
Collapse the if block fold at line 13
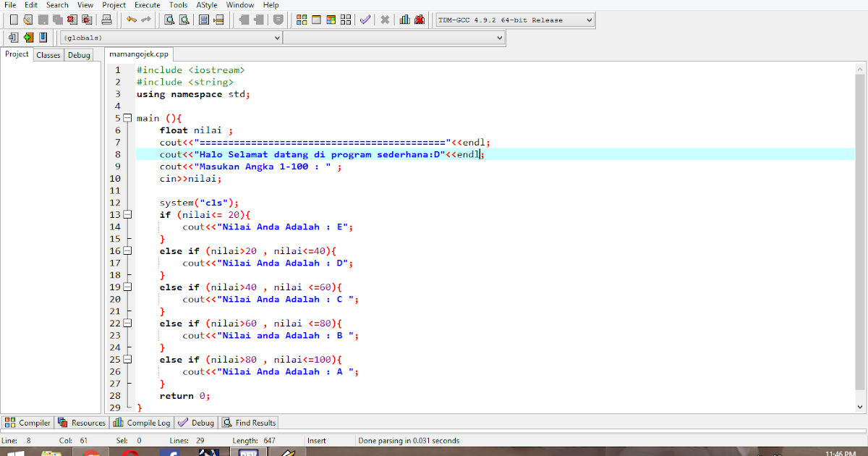[126, 214]
